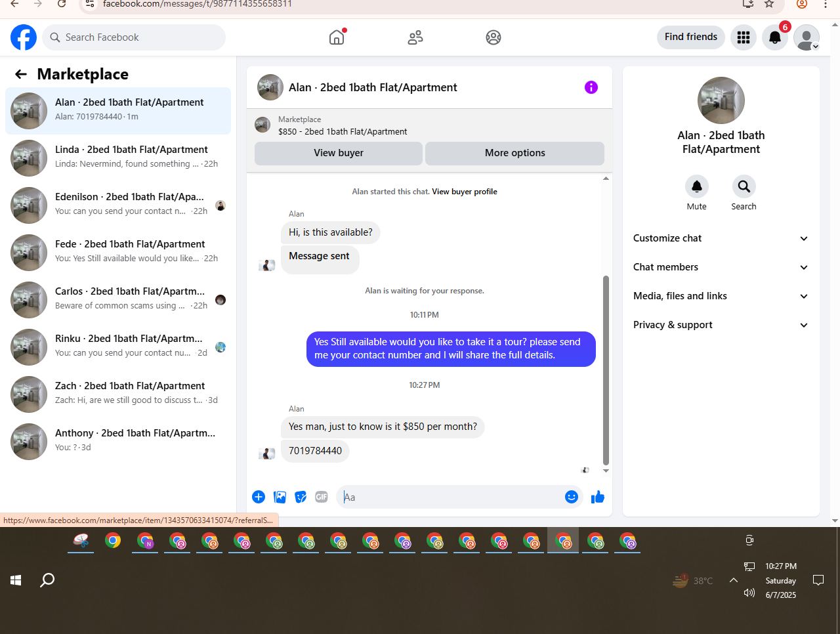Open more actions plus icon in composer

point(259,497)
